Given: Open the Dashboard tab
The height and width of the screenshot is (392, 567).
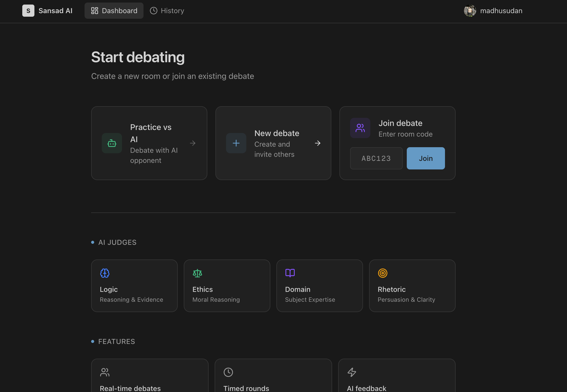Looking at the screenshot, I should click(x=114, y=11).
